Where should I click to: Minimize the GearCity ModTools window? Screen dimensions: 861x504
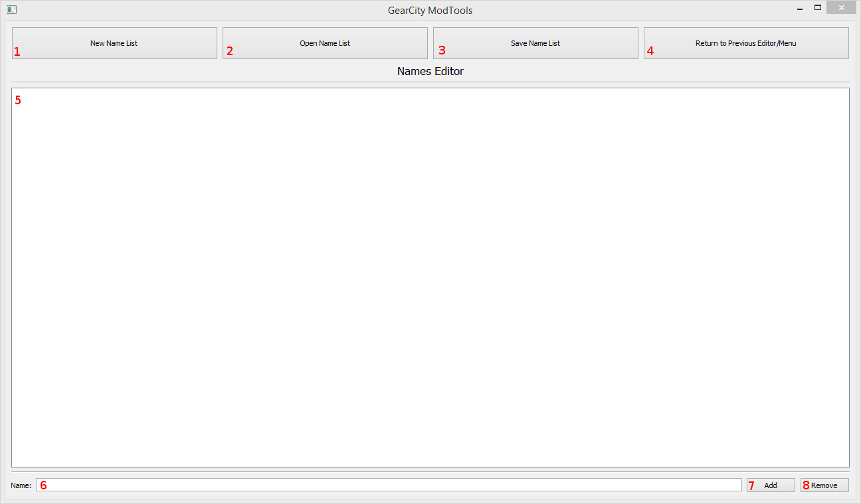[x=800, y=9]
